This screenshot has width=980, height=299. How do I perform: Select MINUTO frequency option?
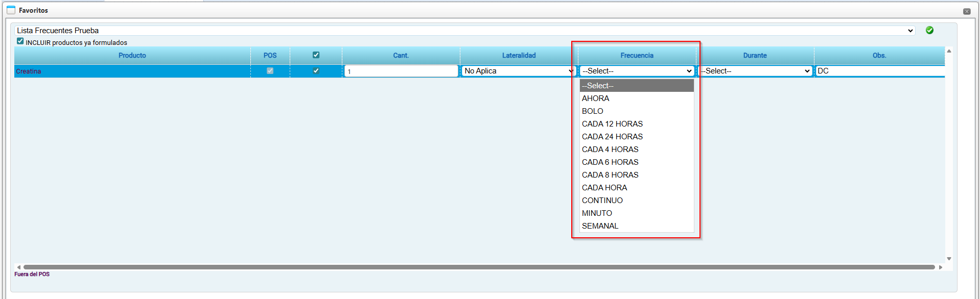pyautogui.click(x=637, y=213)
